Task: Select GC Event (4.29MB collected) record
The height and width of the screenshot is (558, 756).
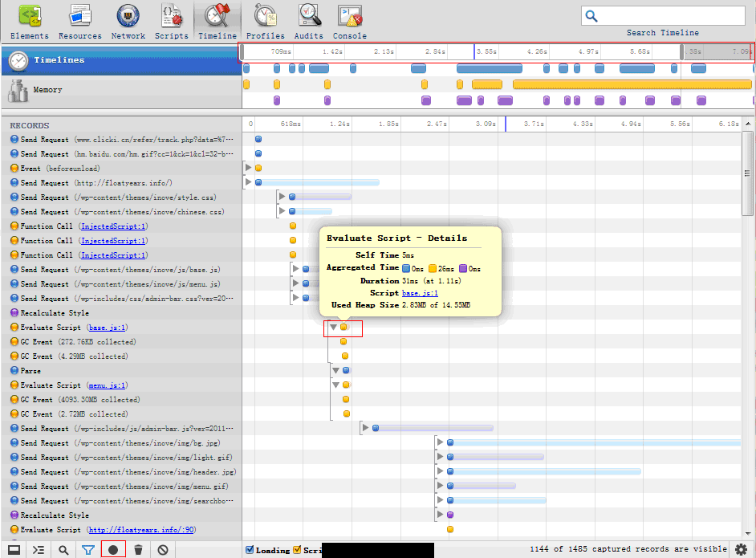Action: pos(121,356)
